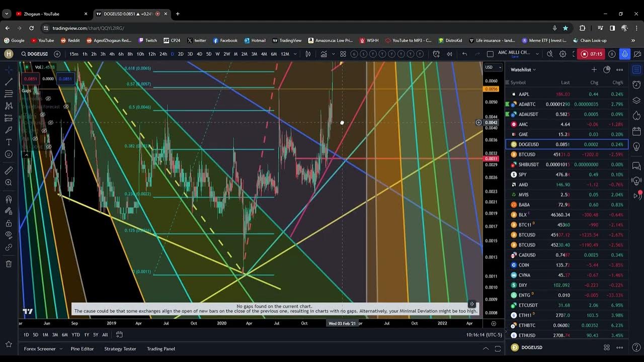
Task: Select the 4h timeframe button
Action: 112,54
